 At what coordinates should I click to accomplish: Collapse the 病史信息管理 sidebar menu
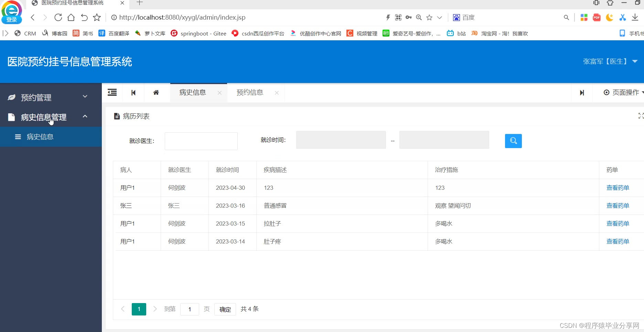[x=51, y=117]
